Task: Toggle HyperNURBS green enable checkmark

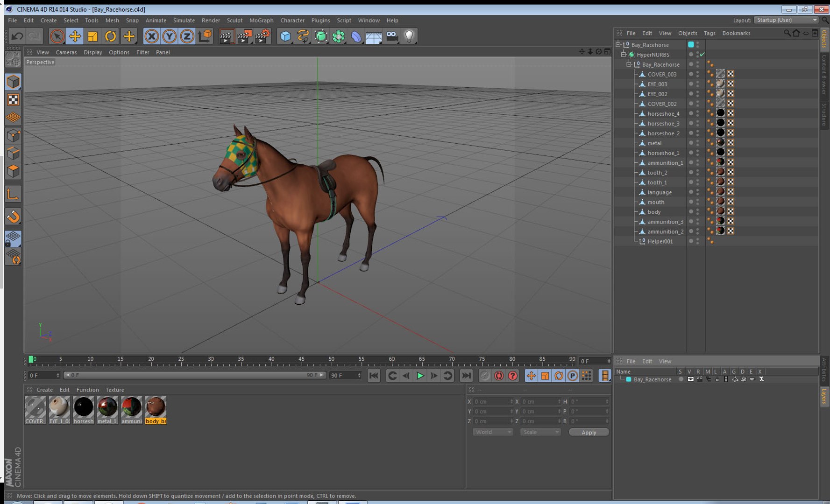Action: pyautogui.click(x=702, y=55)
